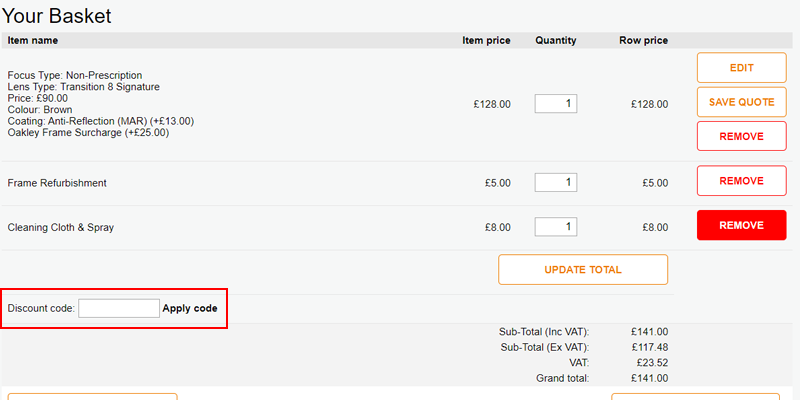Save the quote with SAVE QUOTE button
The height and width of the screenshot is (400, 800).
point(741,102)
